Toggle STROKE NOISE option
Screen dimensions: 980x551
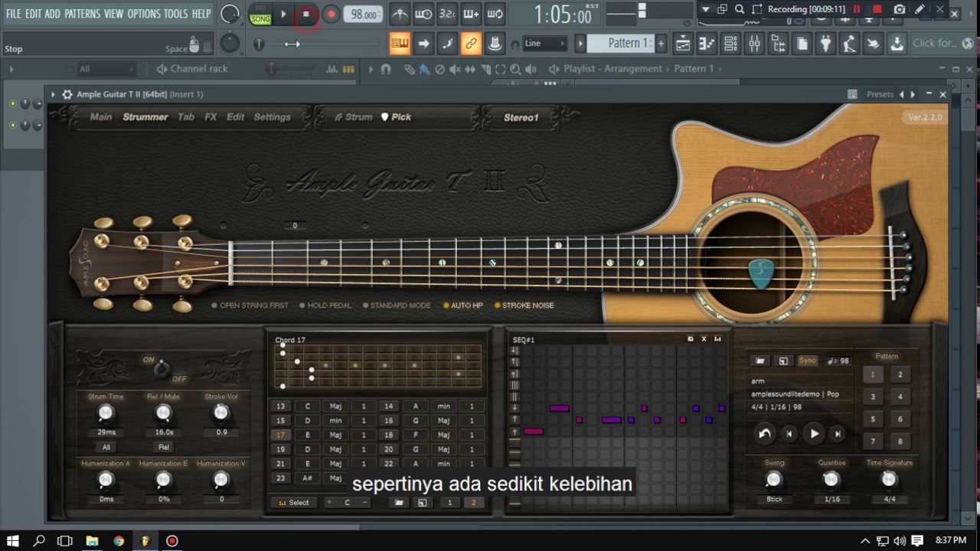(524, 305)
